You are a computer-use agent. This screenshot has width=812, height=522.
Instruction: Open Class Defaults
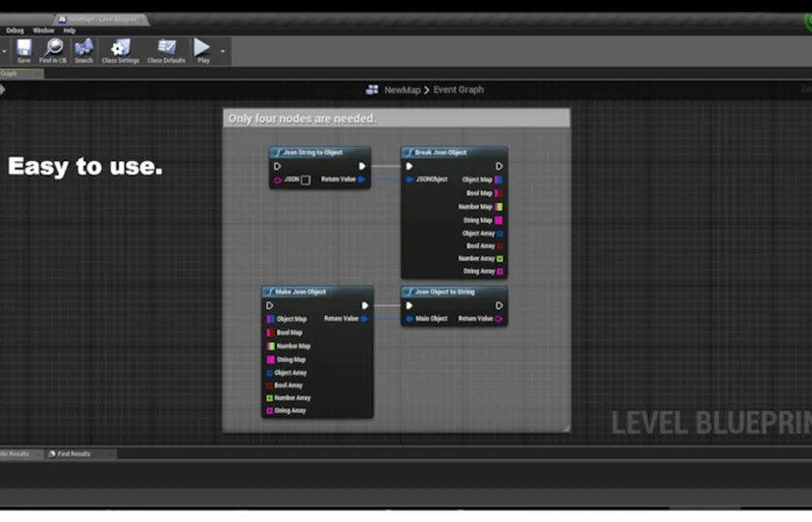(x=166, y=51)
